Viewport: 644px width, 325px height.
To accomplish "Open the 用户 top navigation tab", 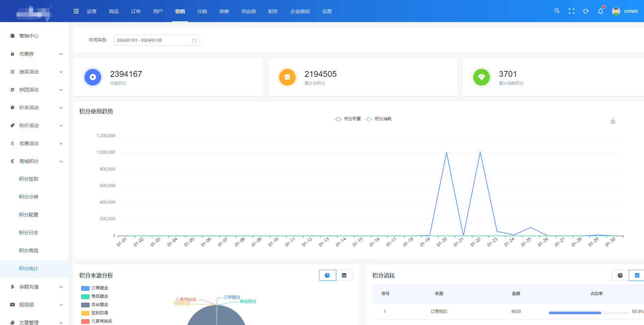I will coord(158,11).
